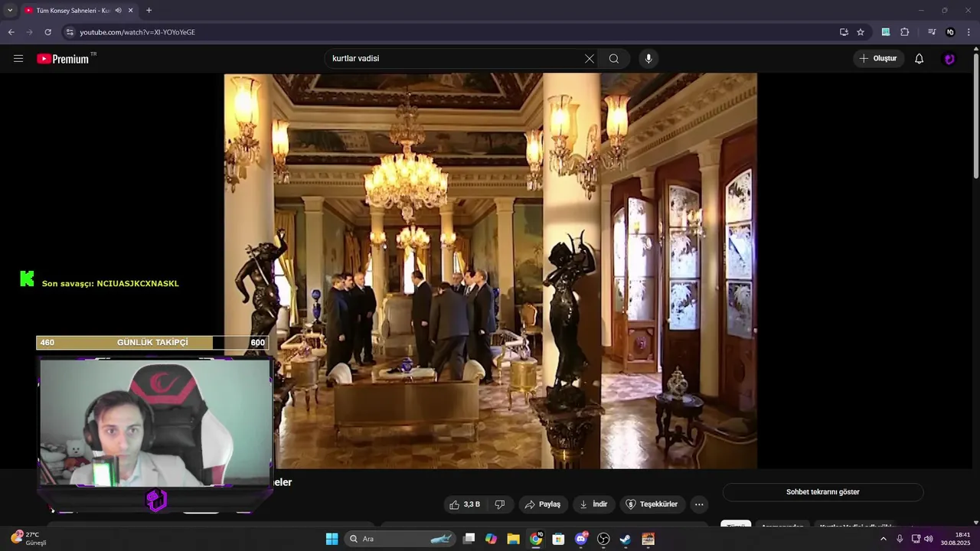The image size is (980, 551).
Task: Click the Teşekkürler thanks button
Action: 652,504
